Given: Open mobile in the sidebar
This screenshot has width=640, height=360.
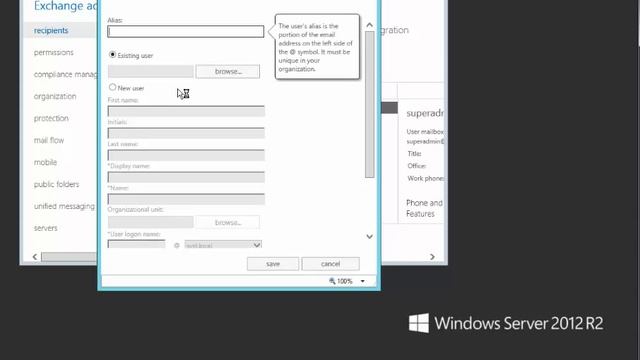Looking at the screenshot, I should (x=45, y=162).
